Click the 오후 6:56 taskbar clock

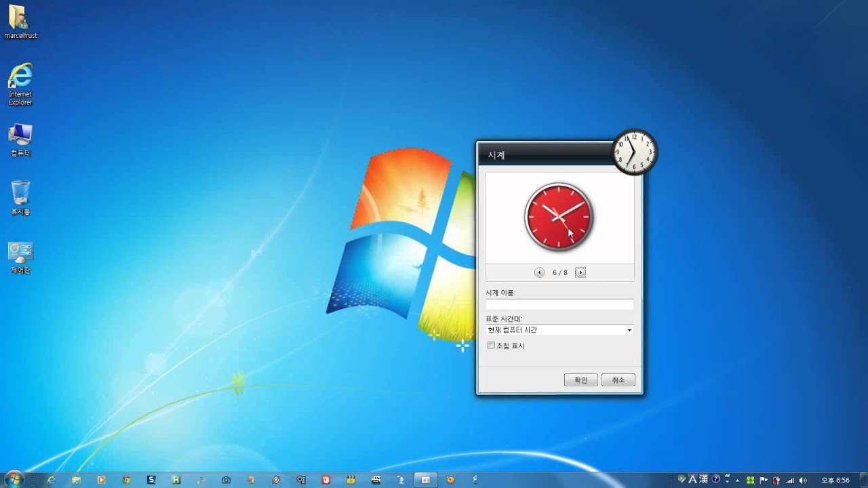point(835,480)
